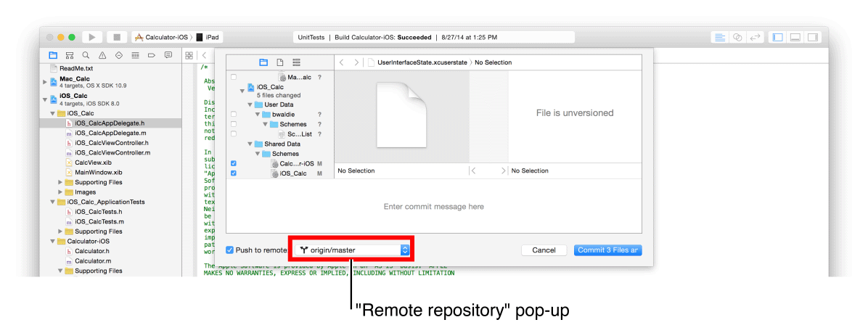Open the Report navigator speech-bubble tab
The height and width of the screenshot is (333, 868).
[x=168, y=55]
